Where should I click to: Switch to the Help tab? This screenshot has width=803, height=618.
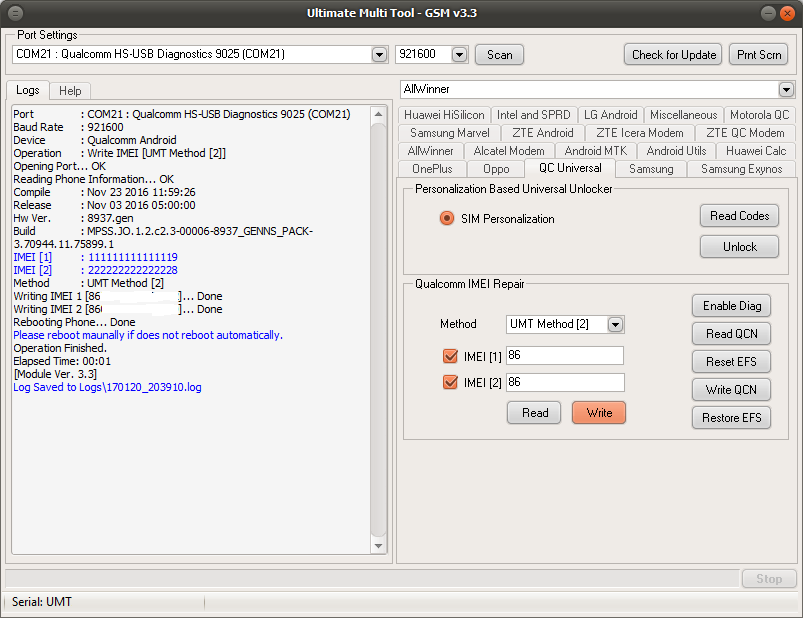(x=70, y=91)
